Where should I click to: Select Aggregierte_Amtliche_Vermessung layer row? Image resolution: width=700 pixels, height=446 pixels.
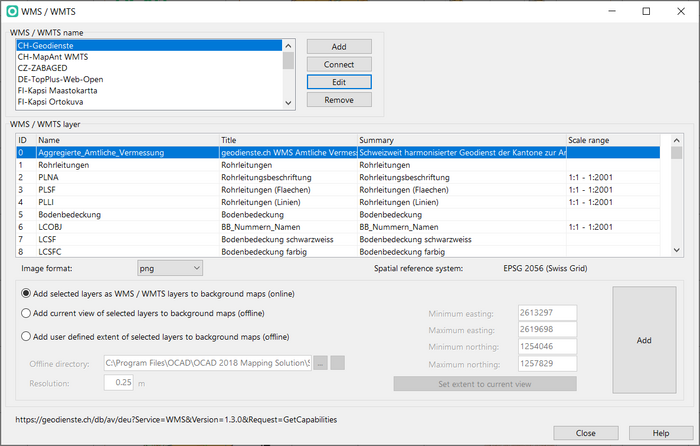click(338, 153)
